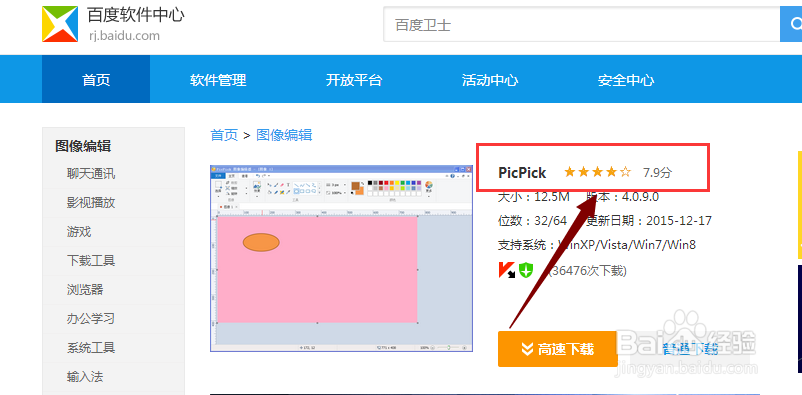Select 聊天通讯 in the sidebar
Viewport: 802px width, 395px height.
(91, 174)
